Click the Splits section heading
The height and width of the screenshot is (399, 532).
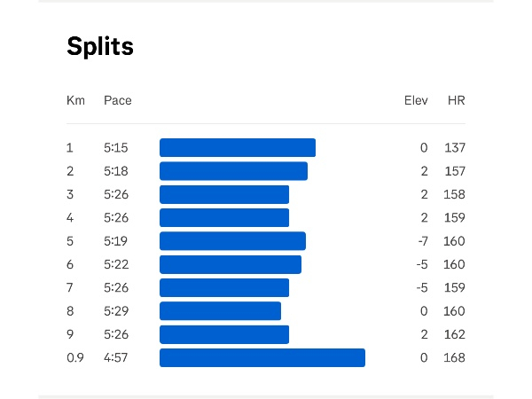click(x=100, y=46)
